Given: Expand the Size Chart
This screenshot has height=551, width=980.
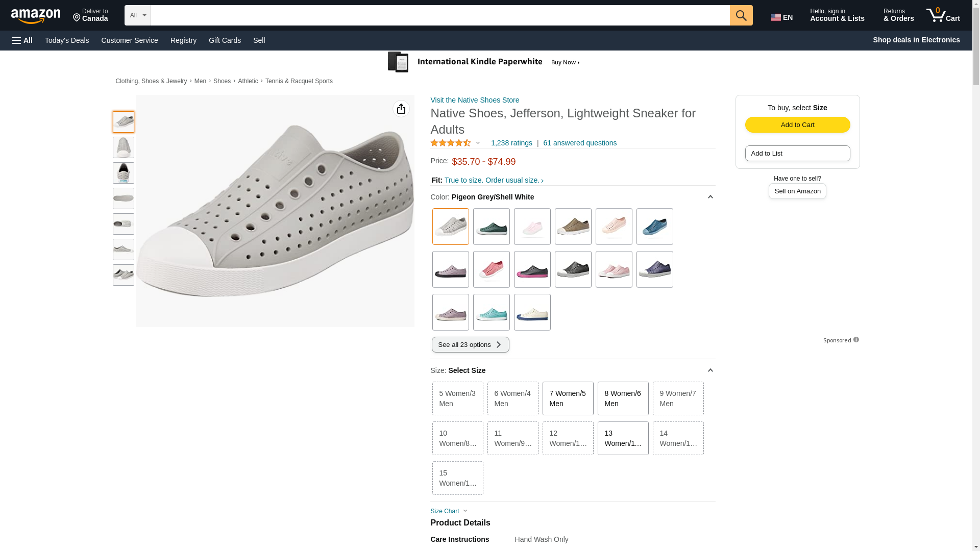Looking at the screenshot, I should point(449,511).
